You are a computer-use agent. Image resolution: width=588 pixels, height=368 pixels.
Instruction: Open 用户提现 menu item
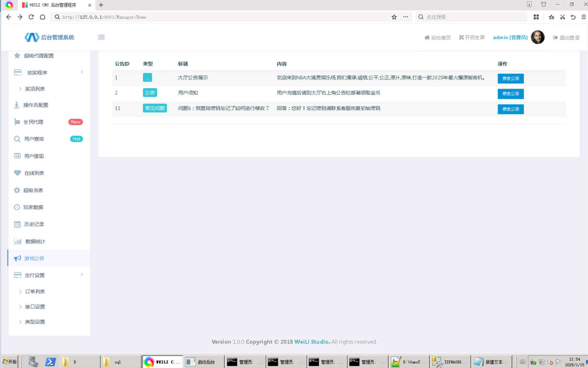(x=34, y=156)
